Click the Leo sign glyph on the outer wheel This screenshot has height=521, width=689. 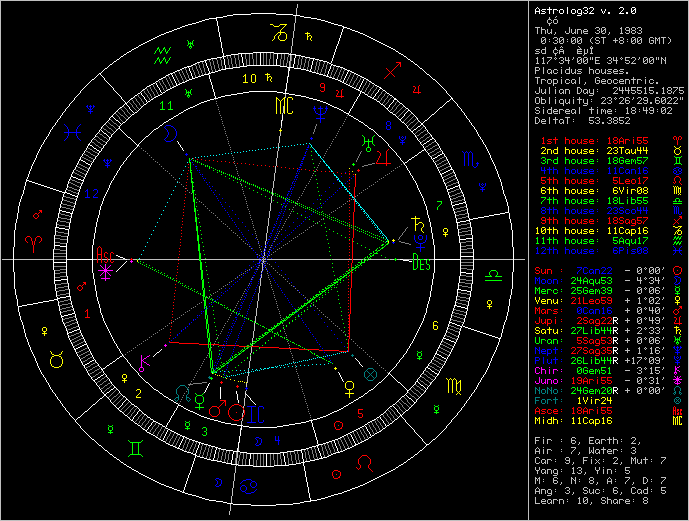coord(364,463)
